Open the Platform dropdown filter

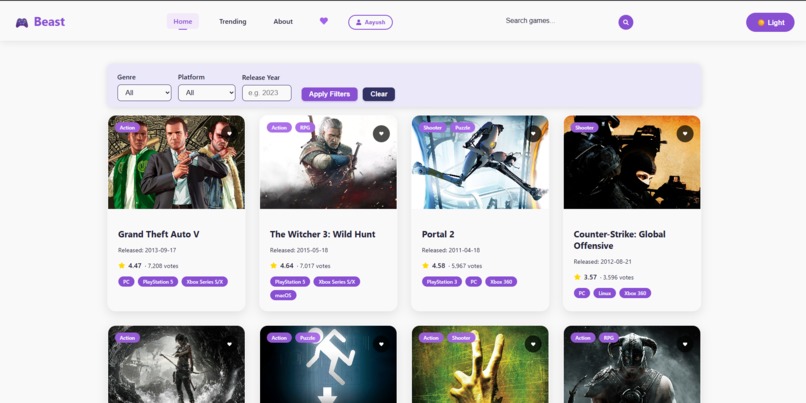[x=207, y=93]
